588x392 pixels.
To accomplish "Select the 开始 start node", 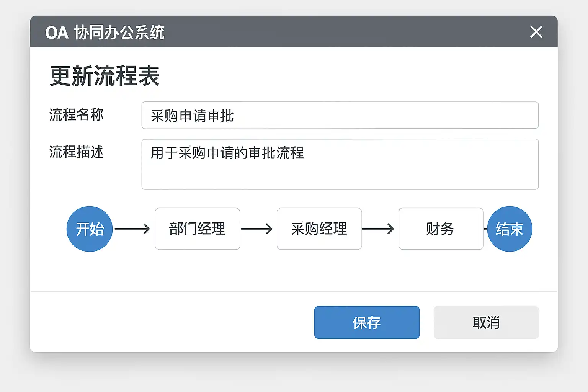I will [90, 229].
